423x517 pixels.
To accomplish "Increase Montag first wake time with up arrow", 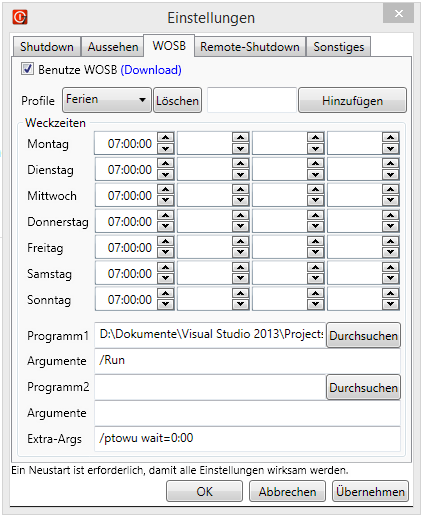I will [166, 137].
